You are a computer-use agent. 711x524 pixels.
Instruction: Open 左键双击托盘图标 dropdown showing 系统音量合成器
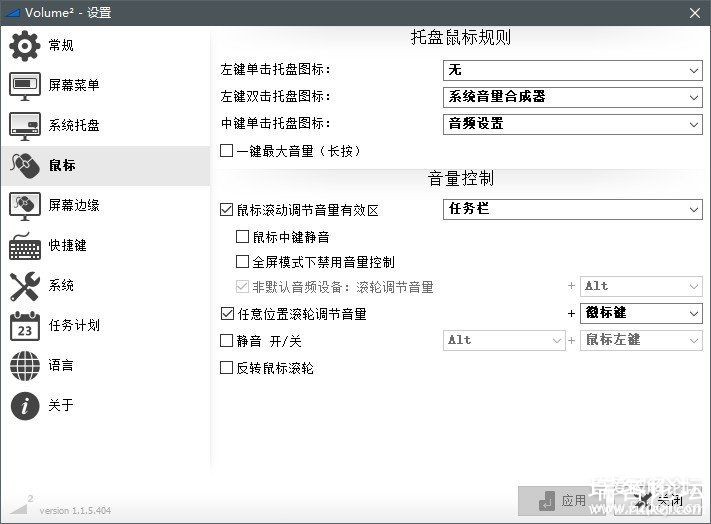point(572,97)
